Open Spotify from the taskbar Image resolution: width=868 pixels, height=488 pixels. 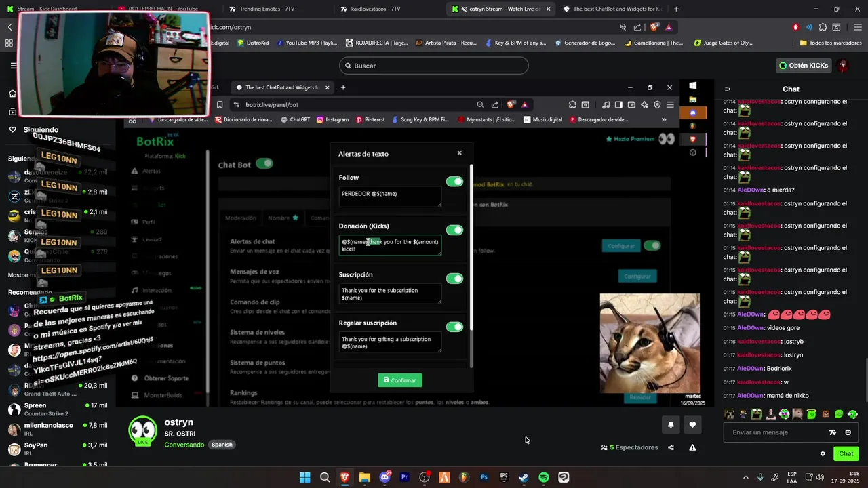click(x=544, y=477)
